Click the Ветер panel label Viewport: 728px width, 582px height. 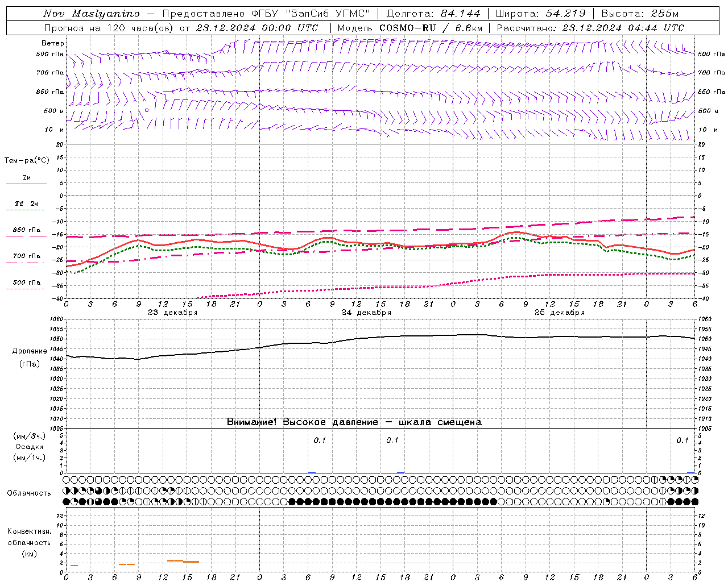pyautogui.click(x=53, y=43)
